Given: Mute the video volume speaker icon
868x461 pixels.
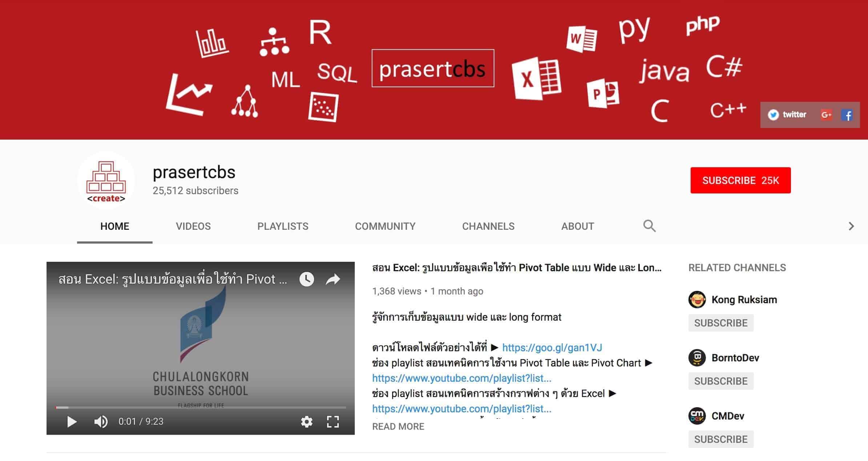Looking at the screenshot, I should 101,421.
